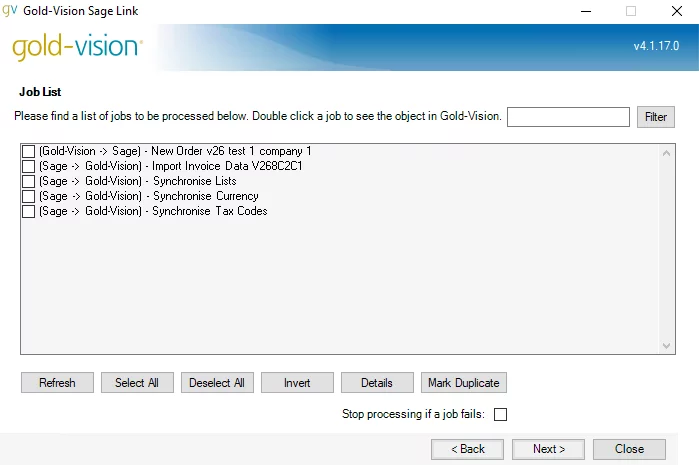Click job list scrollbar up arrow
Image resolution: width=699 pixels, height=465 pixels.
[x=666, y=153]
